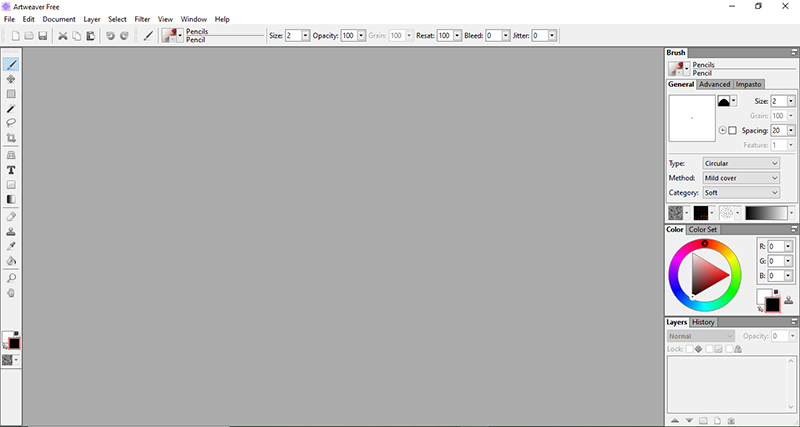Toggle the Spacing checkbox in Brush panel
Viewport: 800px width, 427px height.
(x=732, y=131)
